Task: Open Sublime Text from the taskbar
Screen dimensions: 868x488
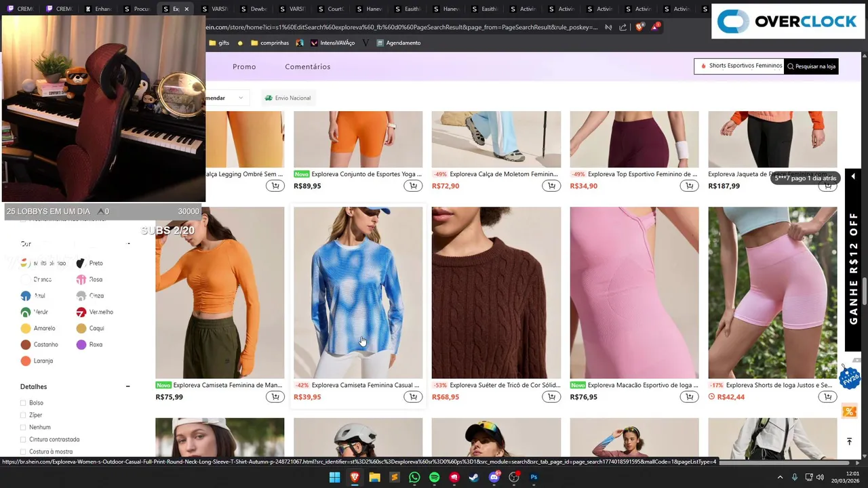Action: pos(395,477)
